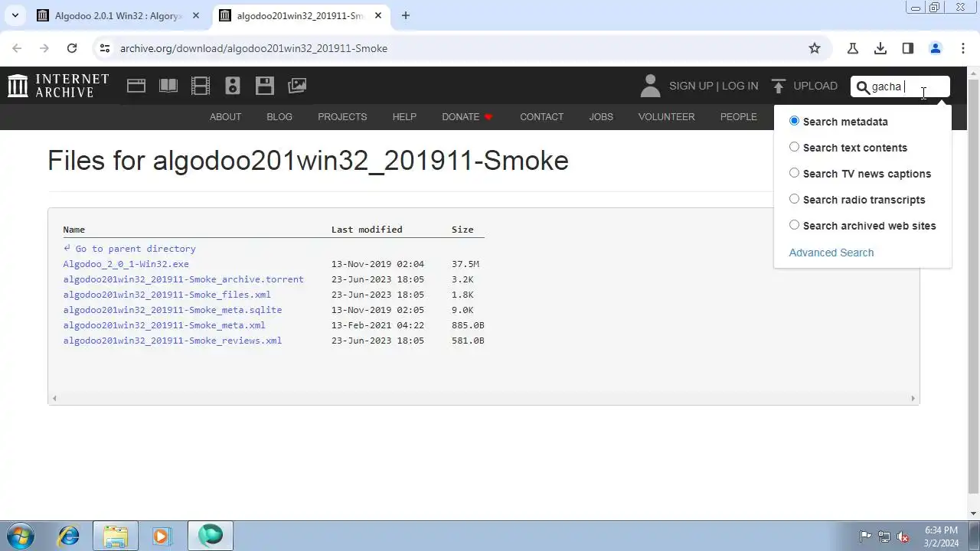Open the Smoke_files.xml link

[x=167, y=295]
